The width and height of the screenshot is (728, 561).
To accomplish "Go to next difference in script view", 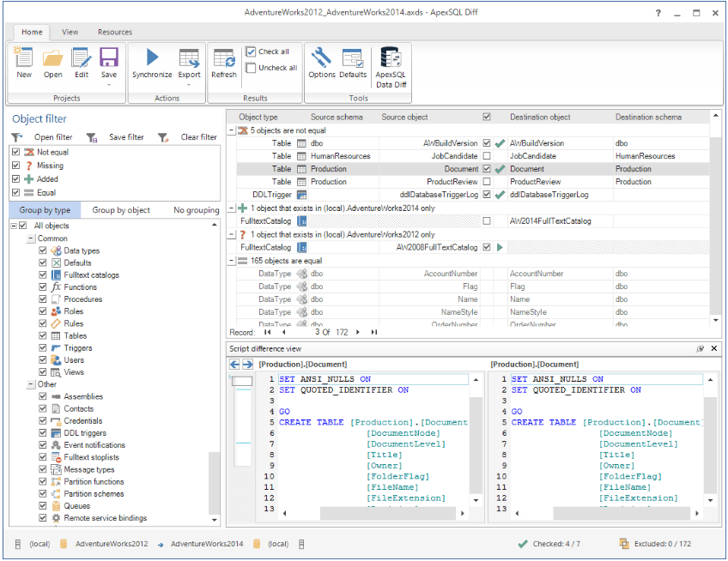I will (x=247, y=365).
